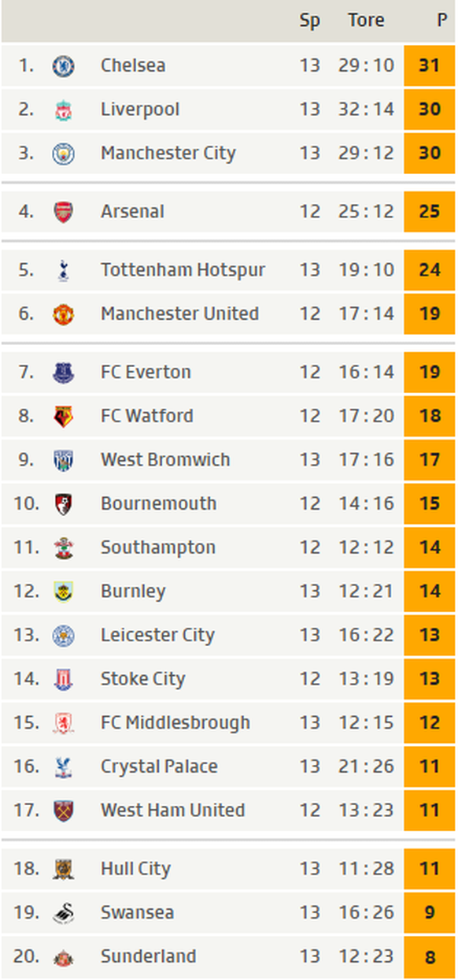Click the Tottenham Hotspur crest icon
Viewport: 458px width, 980px height.
point(64,271)
